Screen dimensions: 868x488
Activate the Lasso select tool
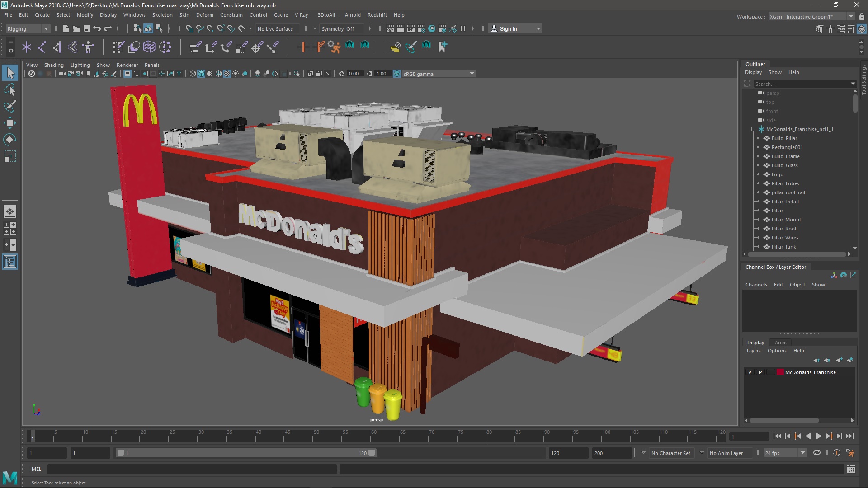(10, 89)
